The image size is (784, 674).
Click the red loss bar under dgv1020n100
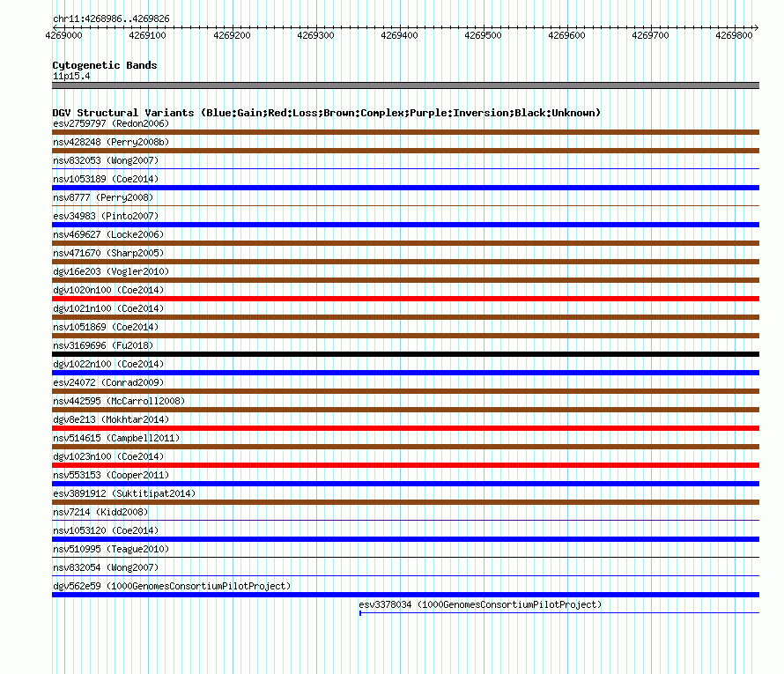(405, 299)
